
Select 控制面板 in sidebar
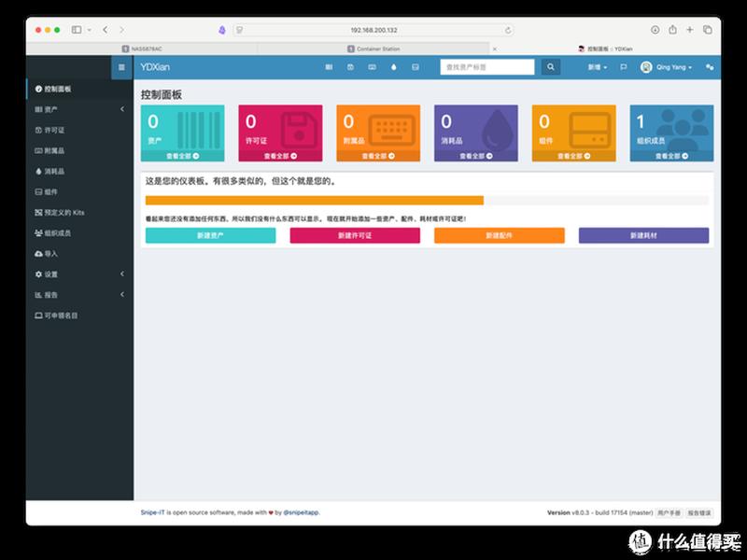[x=79, y=89]
